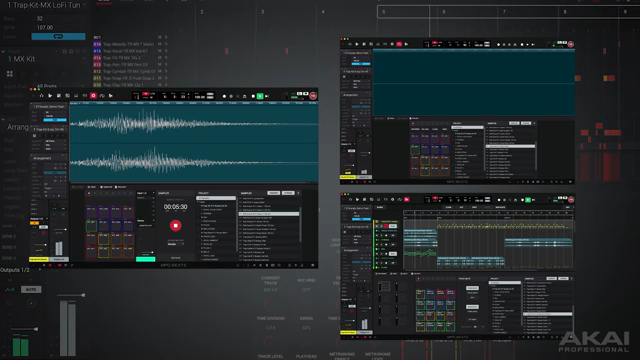Select highlighted sample row in arrangement window browser
Image resolution: width=640 pixels, height=360 pixels.
[548, 314]
